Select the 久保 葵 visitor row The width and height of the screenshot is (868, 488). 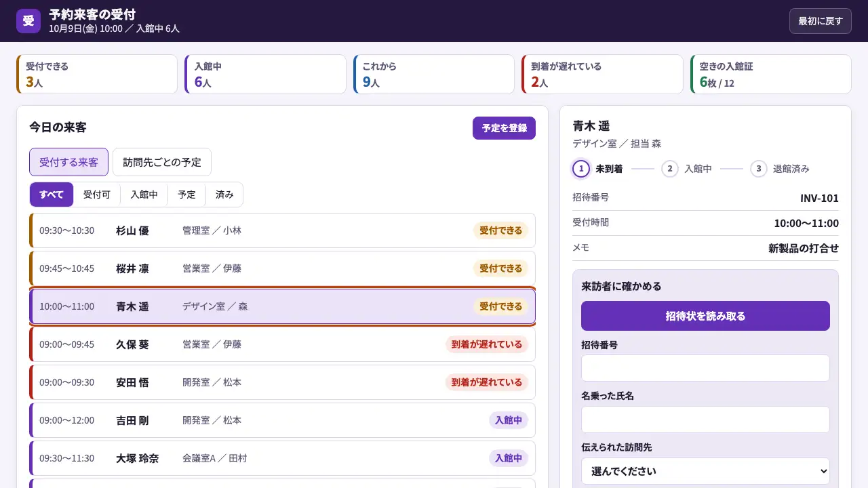point(282,344)
